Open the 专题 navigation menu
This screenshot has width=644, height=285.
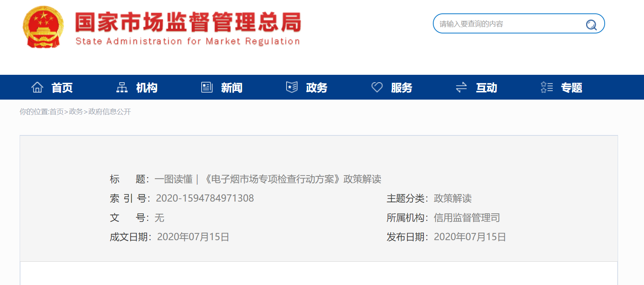pyautogui.click(x=572, y=87)
